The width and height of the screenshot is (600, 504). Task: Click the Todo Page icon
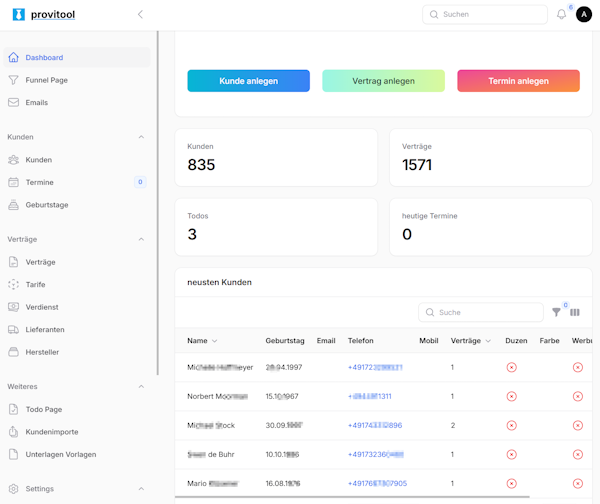[13, 409]
